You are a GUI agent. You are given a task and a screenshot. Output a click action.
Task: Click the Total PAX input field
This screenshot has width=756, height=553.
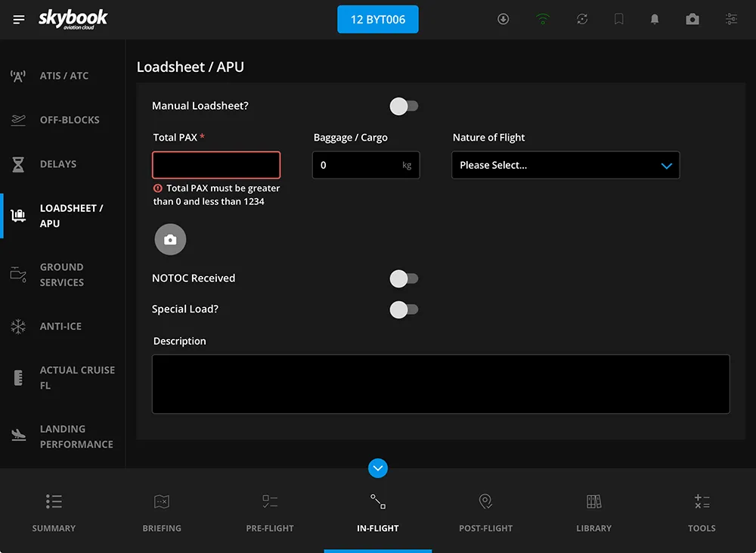(x=216, y=165)
